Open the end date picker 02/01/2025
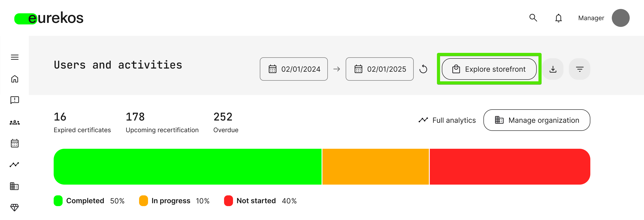Screen dimensions: 644x220 [x=379, y=69]
